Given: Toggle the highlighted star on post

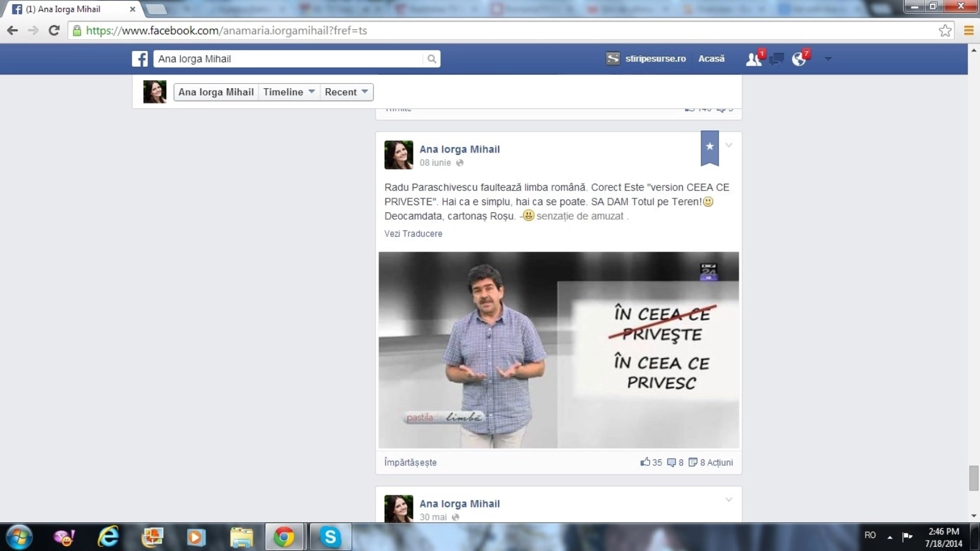Looking at the screenshot, I should pyautogui.click(x=709, y=147).
